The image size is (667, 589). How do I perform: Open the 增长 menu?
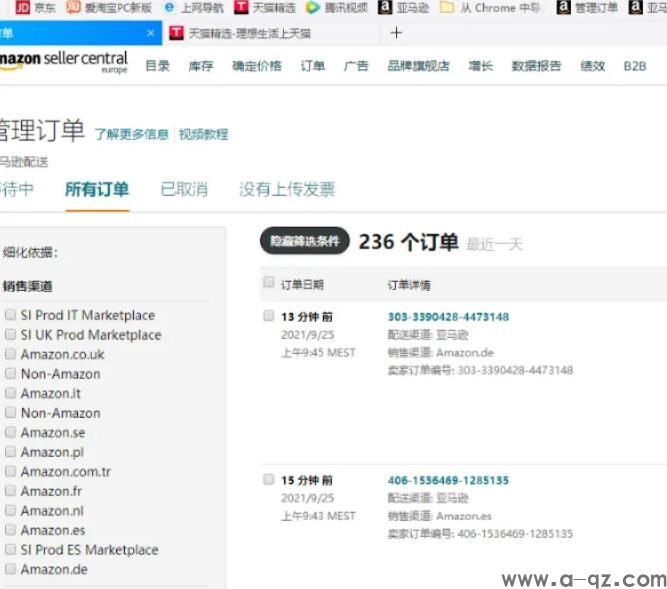(x=481, y=66)
